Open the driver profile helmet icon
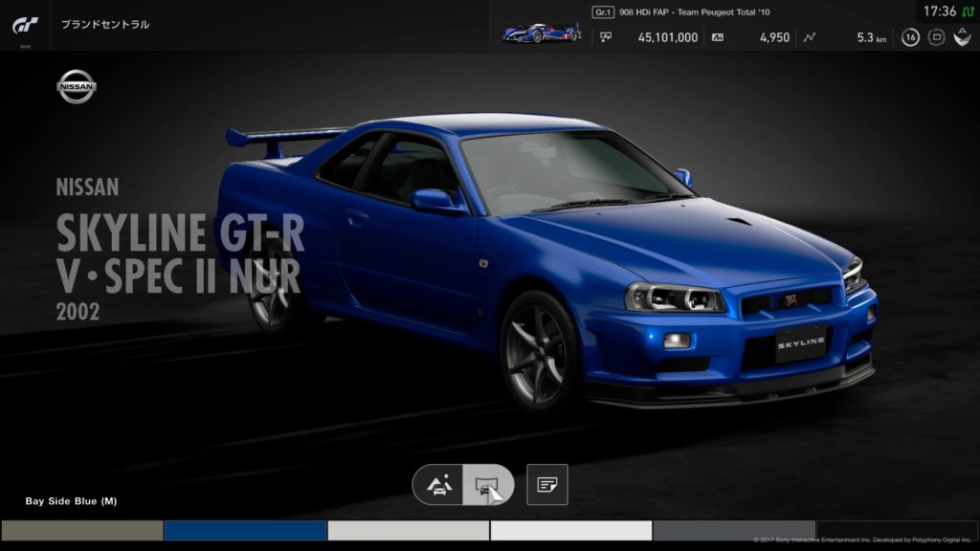 click(x=962, y=37)
